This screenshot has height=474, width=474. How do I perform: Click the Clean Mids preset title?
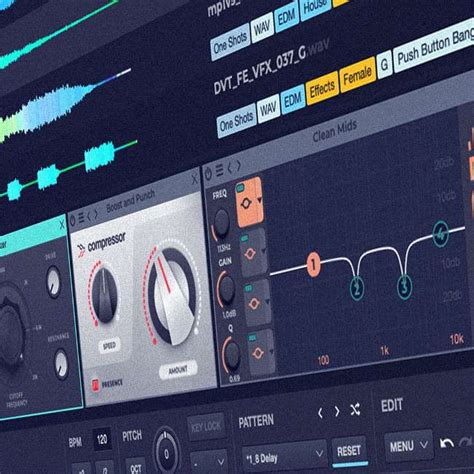(x=335, y=131)
